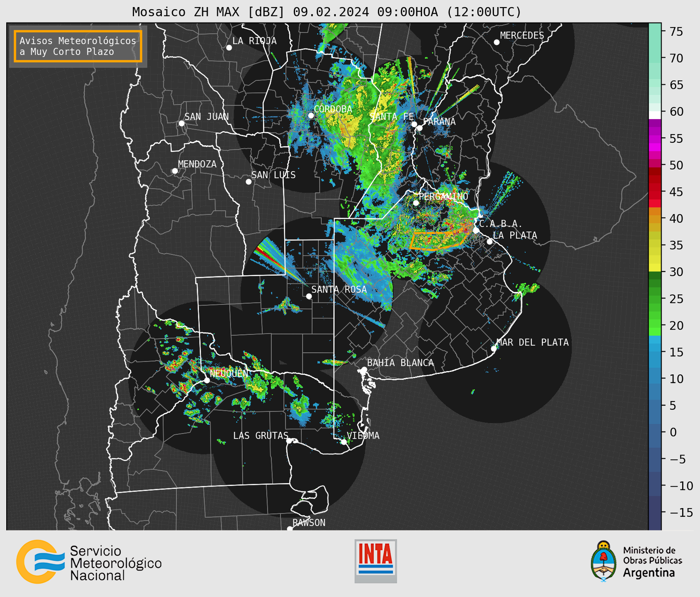Click the white dot marking La Rioja
Screen dimensions: 700x597
pos(229,48)
